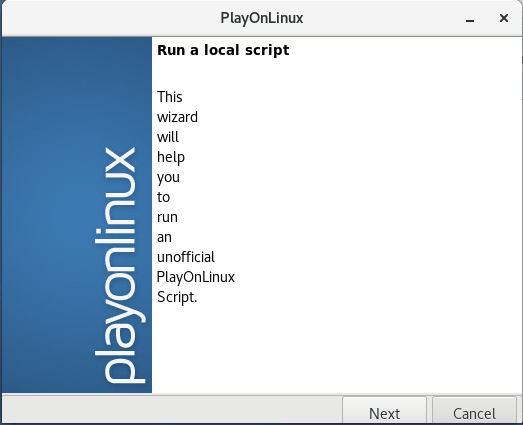Click the word 'help' in description
Viewport: 523px width, 425px height.
click(171, 157)
